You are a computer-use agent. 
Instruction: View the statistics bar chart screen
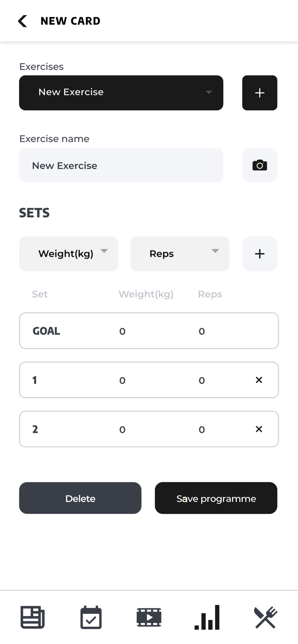tap(207, 617)
